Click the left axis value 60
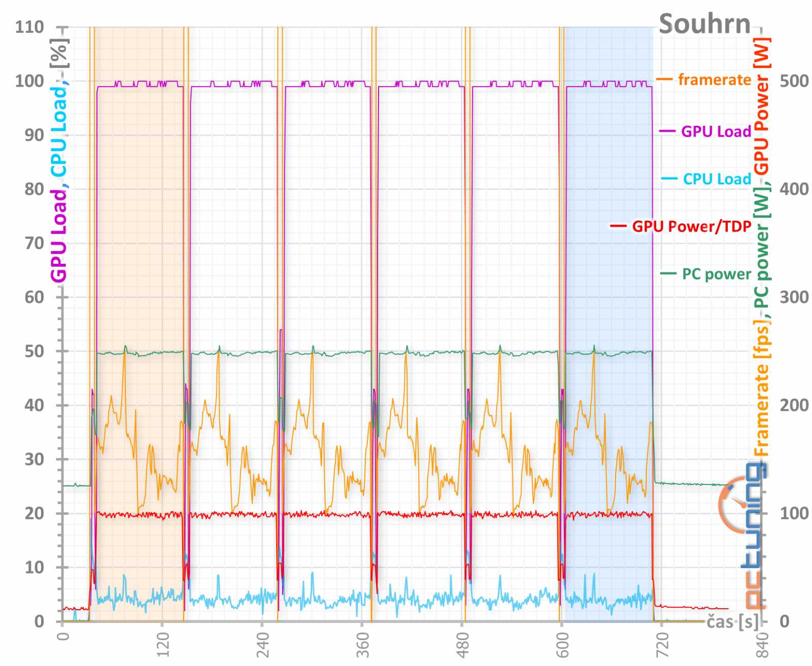Screen dimensions: 812x666 [x=35, y=297]
